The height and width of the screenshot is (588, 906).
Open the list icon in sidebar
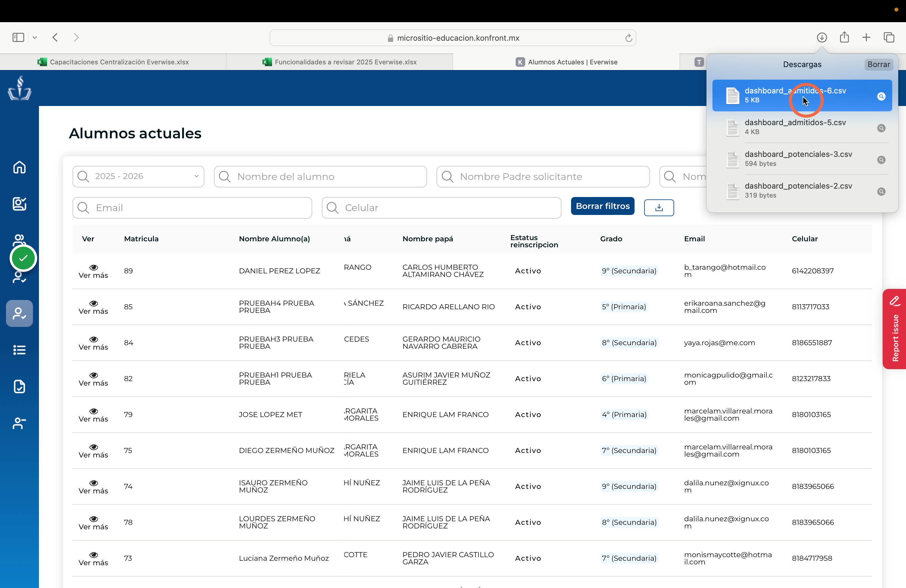point(19,350)
